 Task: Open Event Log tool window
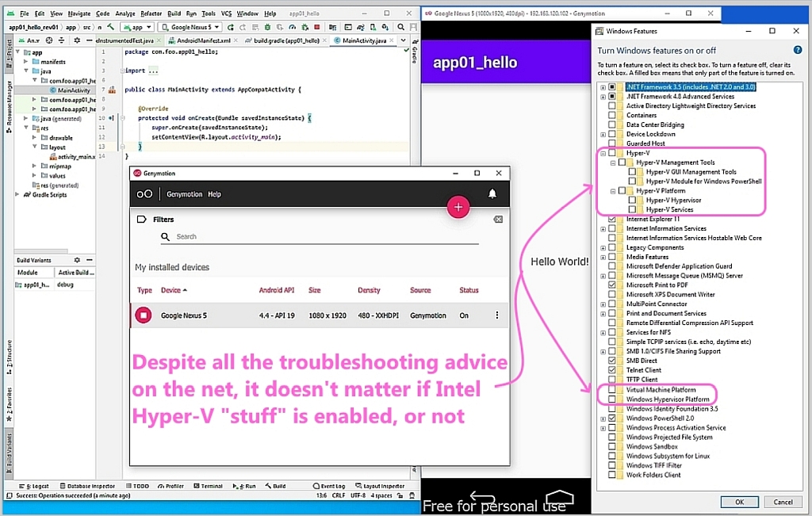[329, 486]
